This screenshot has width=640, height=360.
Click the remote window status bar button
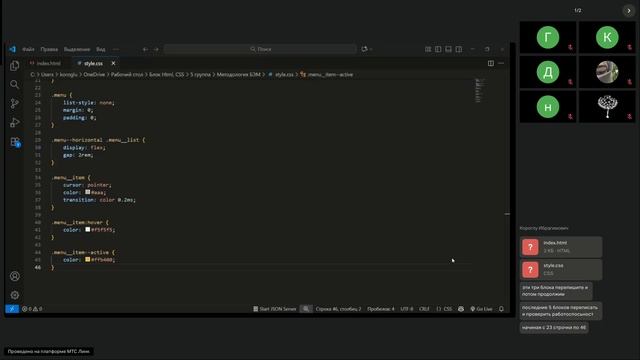pyautogui.click(x=12, y=309)
